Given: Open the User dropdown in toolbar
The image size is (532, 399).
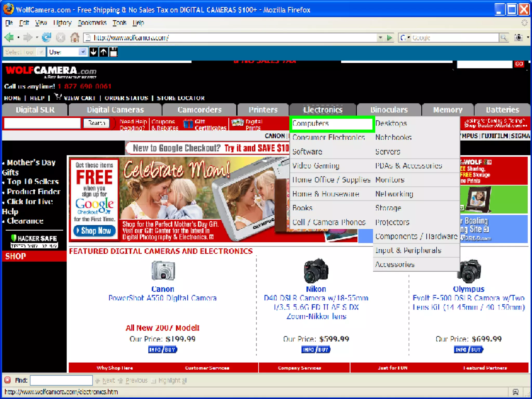Looking at the screenshot, I should tap(83, 52).
